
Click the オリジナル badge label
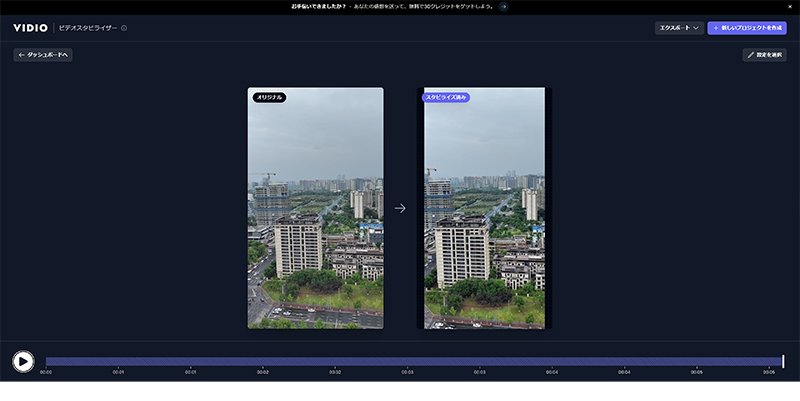click(269, 97)
